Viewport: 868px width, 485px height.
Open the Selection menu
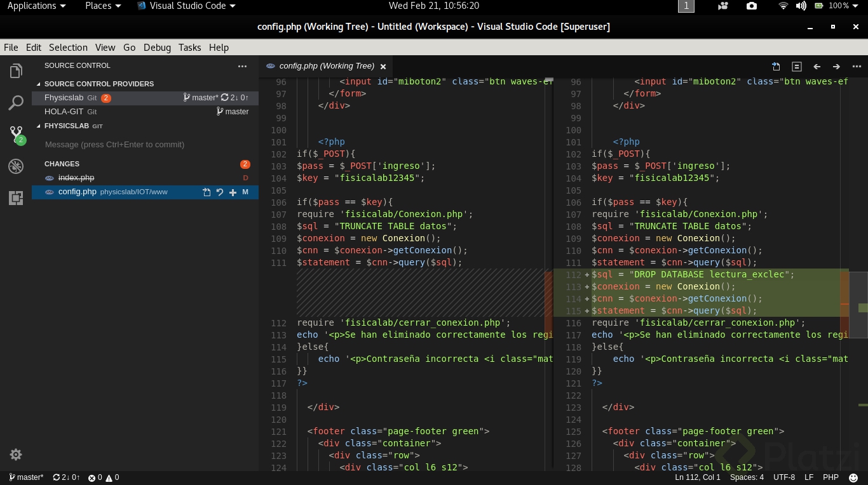(68, 48)
